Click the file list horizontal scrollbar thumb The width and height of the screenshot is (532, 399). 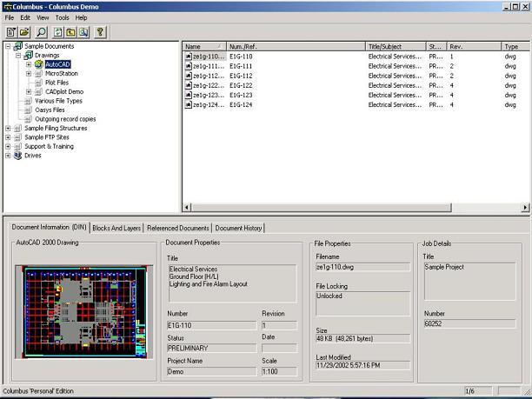tap(322, 207)
